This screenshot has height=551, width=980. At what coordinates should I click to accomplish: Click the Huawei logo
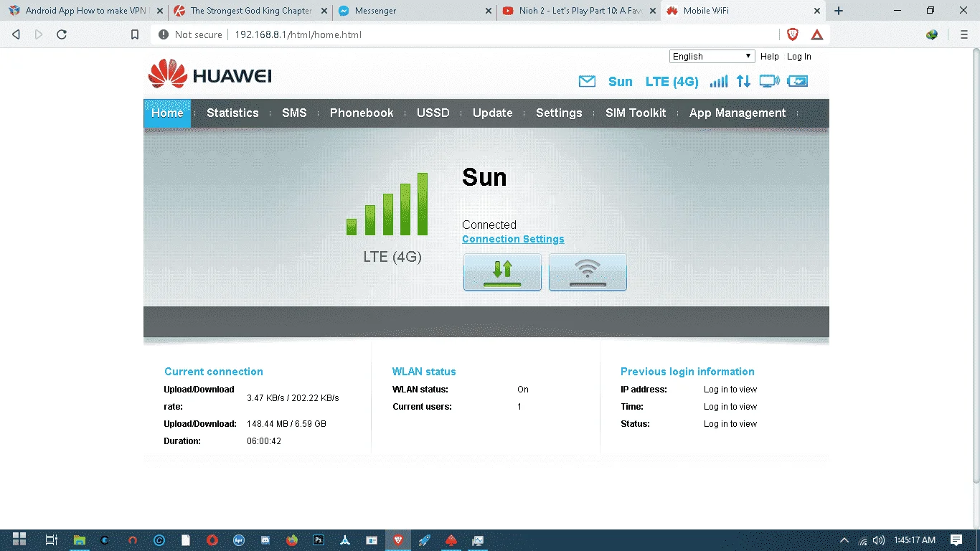point(209,74)
